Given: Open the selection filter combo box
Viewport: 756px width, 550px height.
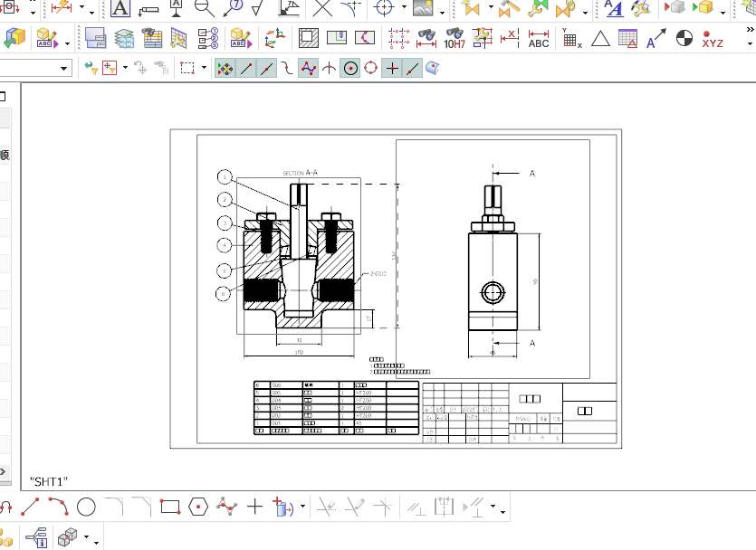Looking at the screenshot, I should click(35, 69).
